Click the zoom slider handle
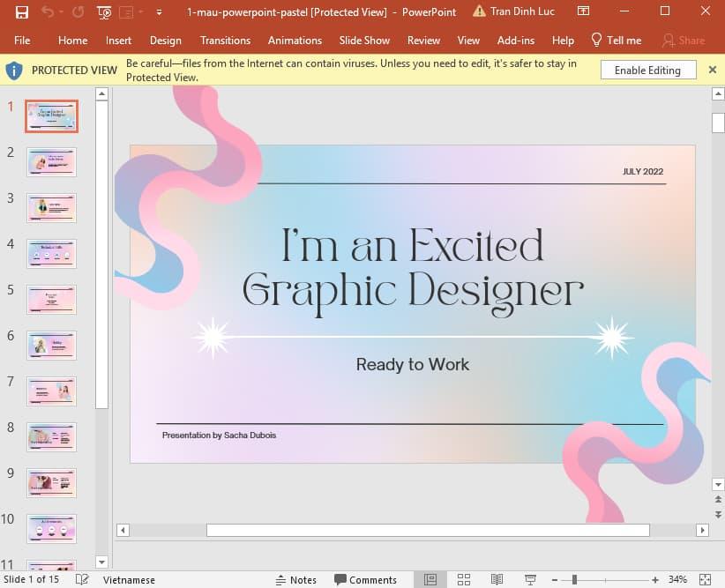Viewport: 725px width, 588px height. tap(574, 579)
